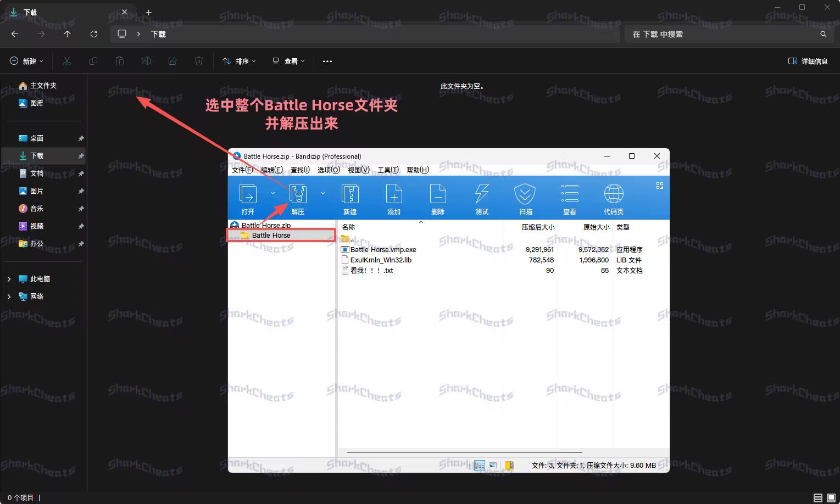Open the dropdown arrow next to Extract (解压)
The image size is (840, 504).
click(322, 193)
